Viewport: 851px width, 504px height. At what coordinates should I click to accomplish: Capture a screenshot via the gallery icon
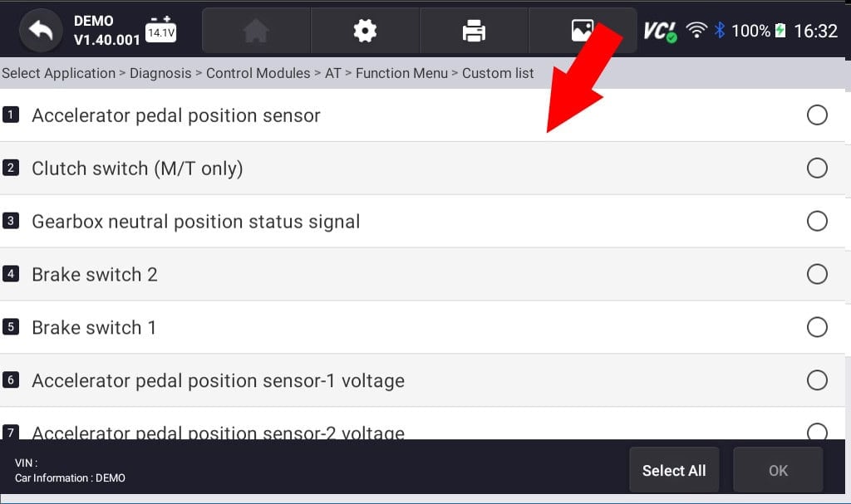[x=583, y=30]
